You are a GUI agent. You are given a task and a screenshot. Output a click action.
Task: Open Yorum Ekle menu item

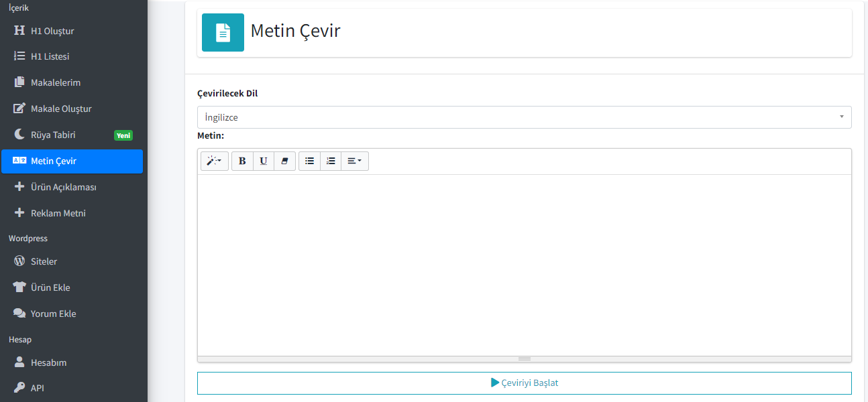[72, 314]
